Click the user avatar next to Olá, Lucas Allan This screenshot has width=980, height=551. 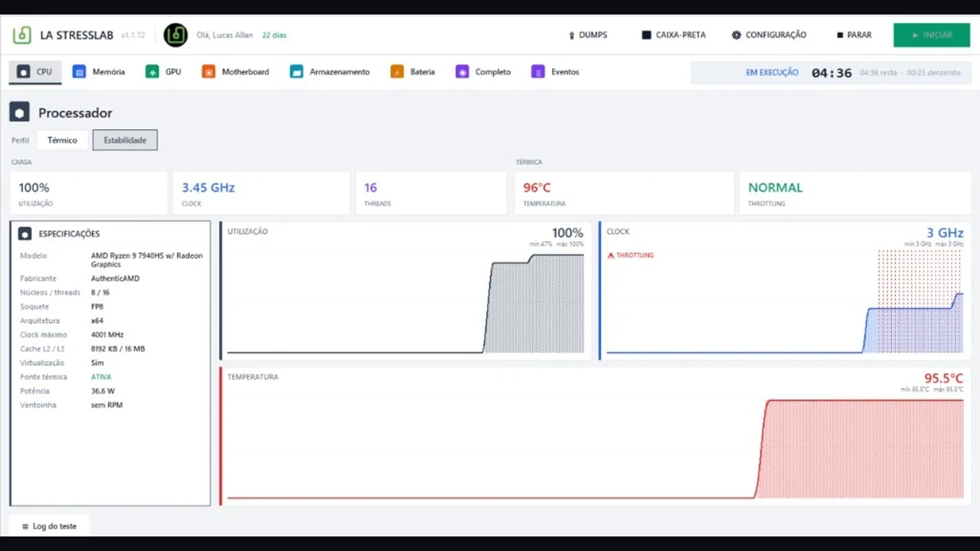pos(175,35)
